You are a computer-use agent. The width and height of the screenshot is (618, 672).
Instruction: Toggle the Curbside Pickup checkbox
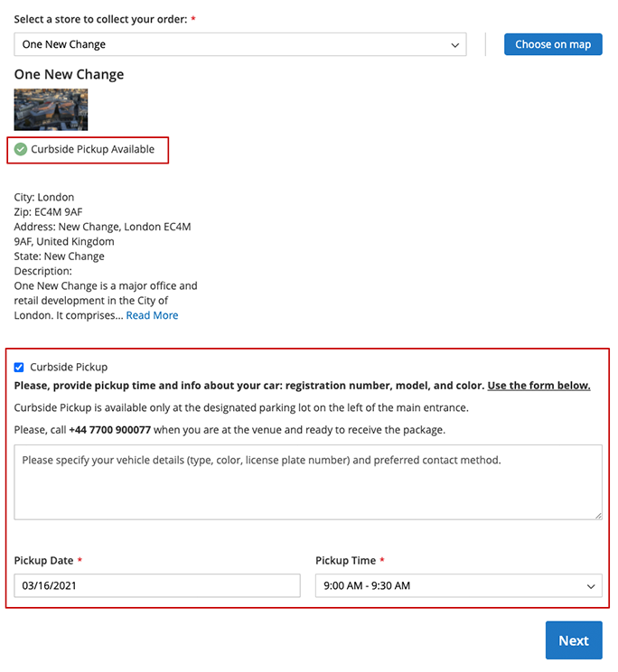(x=19, y=367)
